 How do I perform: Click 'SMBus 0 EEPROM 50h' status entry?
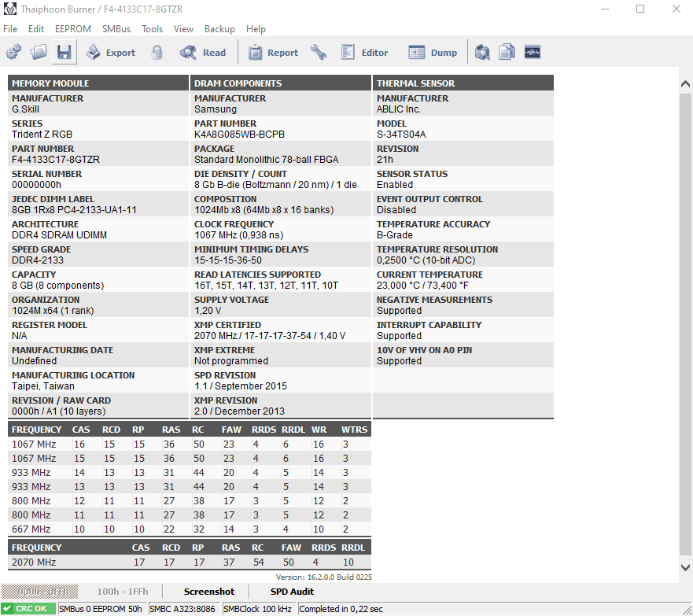pos(101,609)
